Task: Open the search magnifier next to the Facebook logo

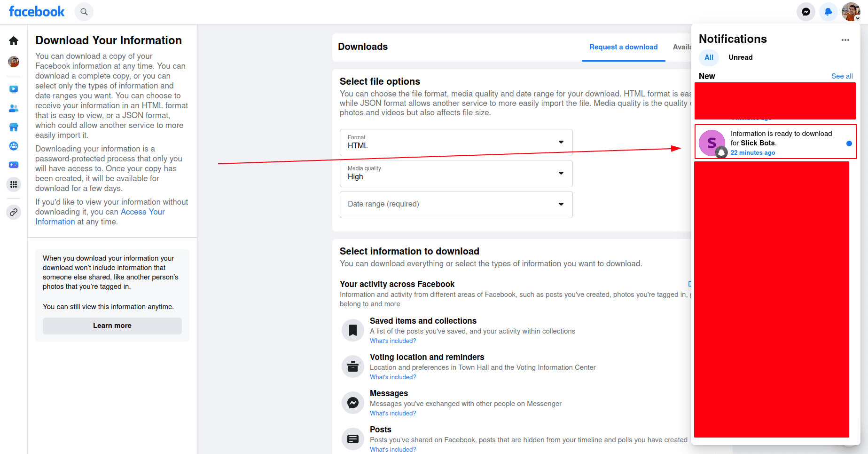Action: coord(84,11)
